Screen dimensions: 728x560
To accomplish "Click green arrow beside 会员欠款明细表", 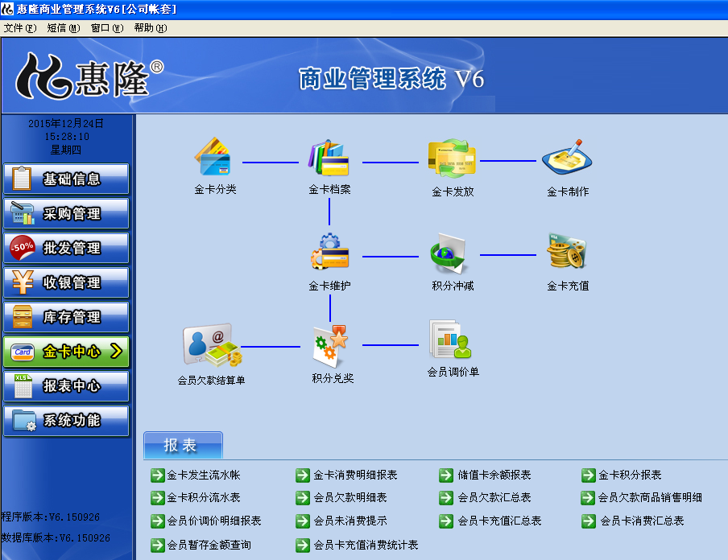I will pos(303,498).
